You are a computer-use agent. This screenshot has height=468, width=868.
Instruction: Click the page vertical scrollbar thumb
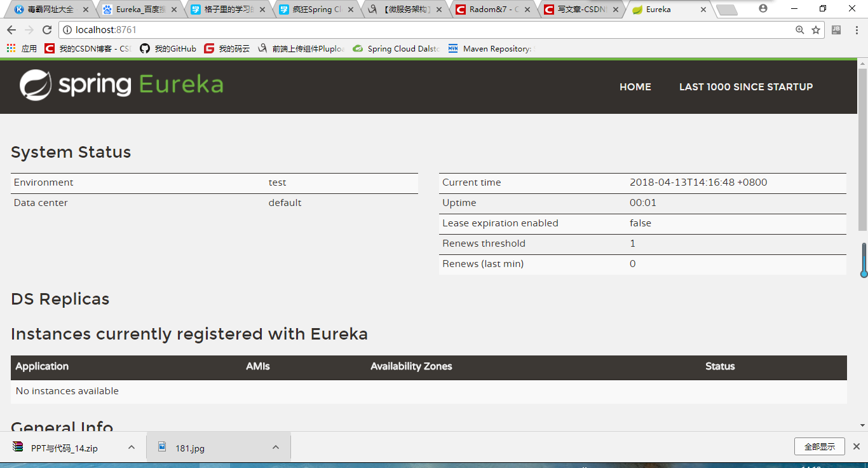pos(862,149)
